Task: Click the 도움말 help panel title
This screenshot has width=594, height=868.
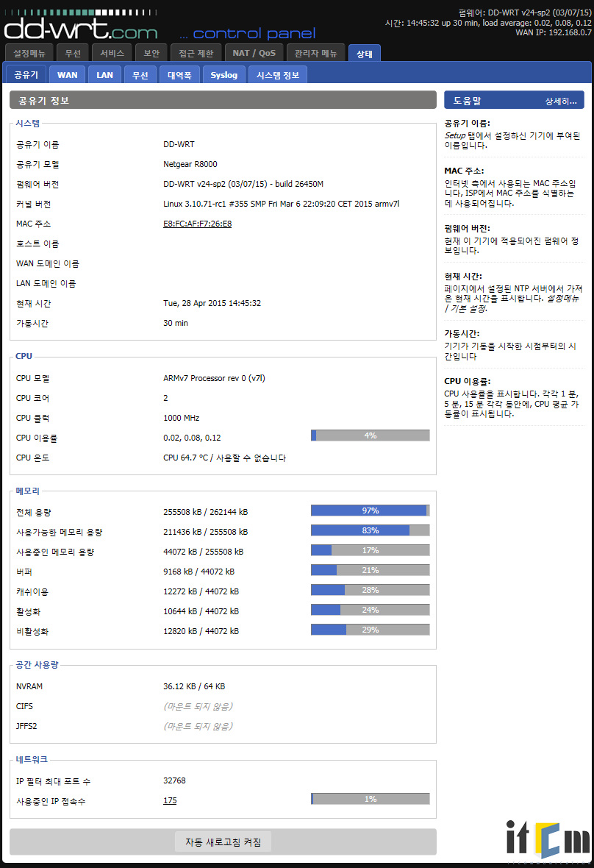Action: (468, 101)
